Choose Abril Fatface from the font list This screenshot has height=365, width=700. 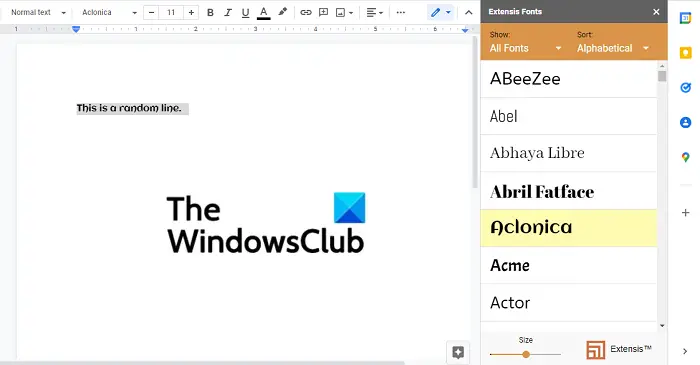[x=568, y=191]
